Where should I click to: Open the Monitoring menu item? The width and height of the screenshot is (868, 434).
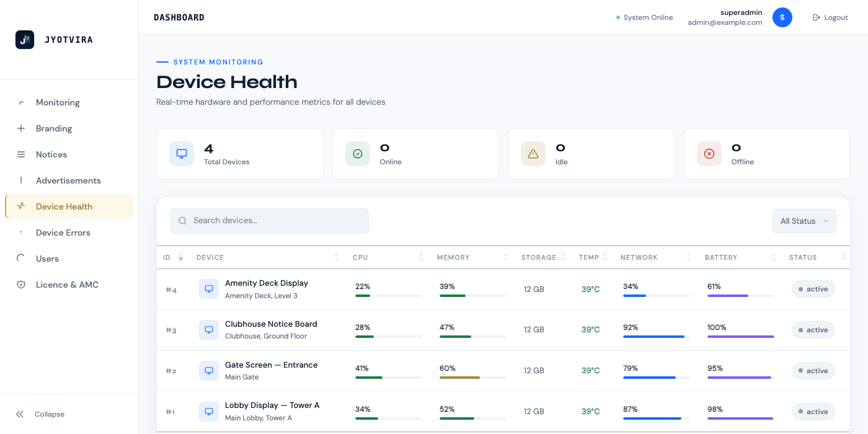click(69, 102)
